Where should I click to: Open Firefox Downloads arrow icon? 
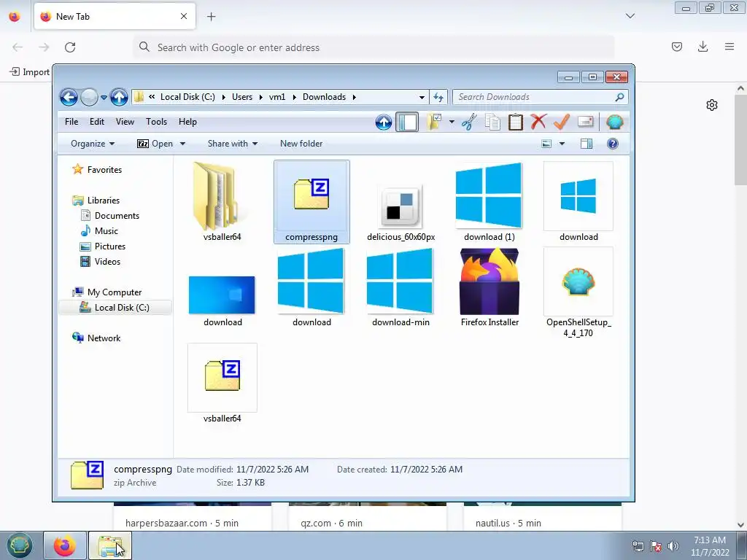coord(703,47)
